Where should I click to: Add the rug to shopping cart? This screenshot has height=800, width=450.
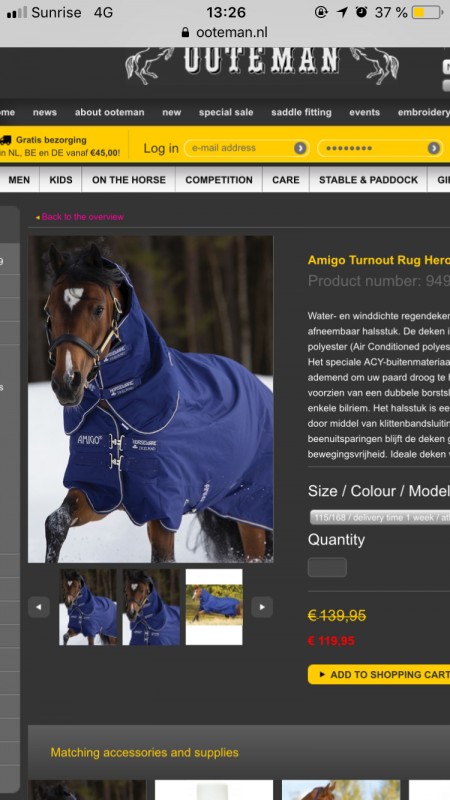click(x=379, y=674)
